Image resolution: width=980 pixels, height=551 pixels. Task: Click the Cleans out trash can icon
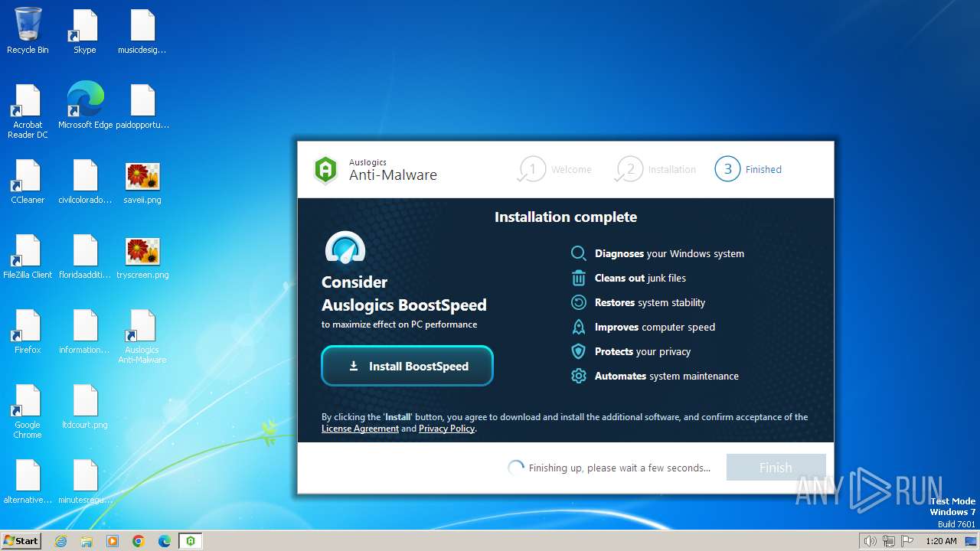pyautogui.click(x=579, y=278)
